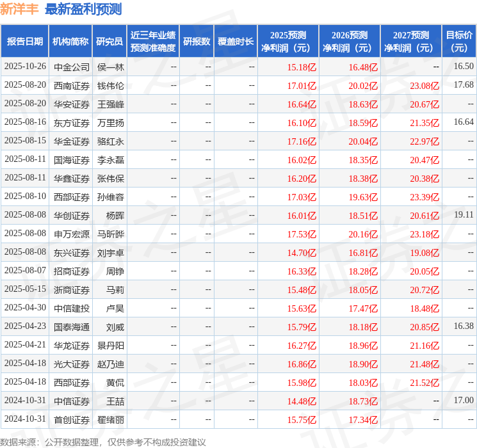Click the 2025预测净利润 column header
Viewport: 477px width, 448px height.
tap(288, 42)
